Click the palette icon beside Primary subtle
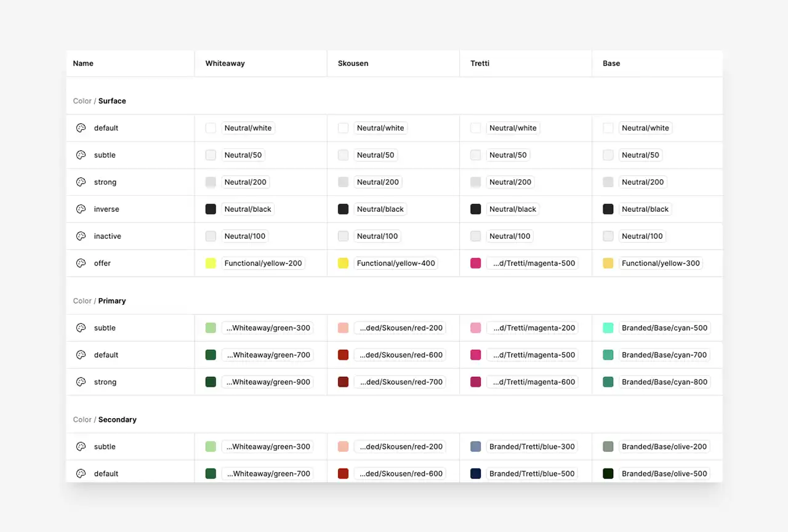The width and height of the screenshot is (788, 532). click(x=81, y=328)
